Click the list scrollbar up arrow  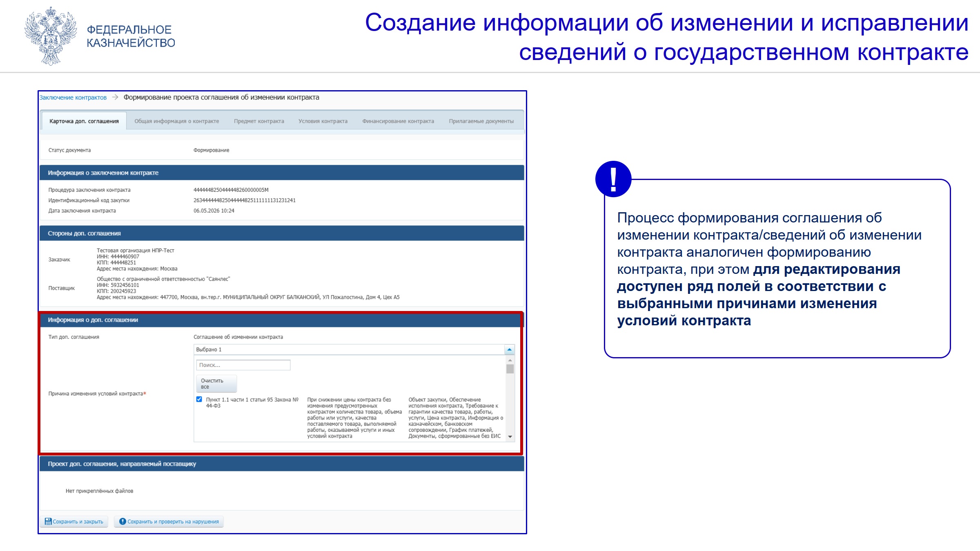[x=510, y=360]
